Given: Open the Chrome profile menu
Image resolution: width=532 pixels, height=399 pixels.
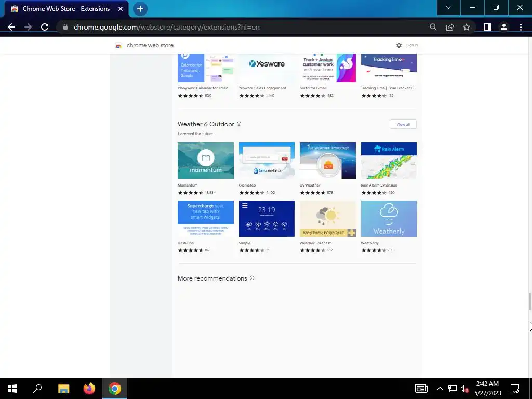Looking at the screenshot, I should pos(504,27).
